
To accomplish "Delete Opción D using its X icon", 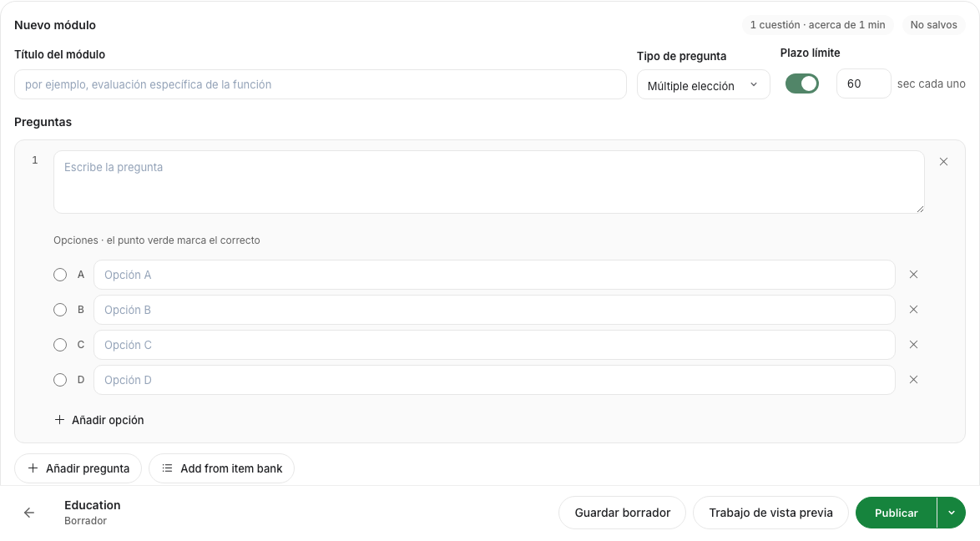I will (913, 380).
